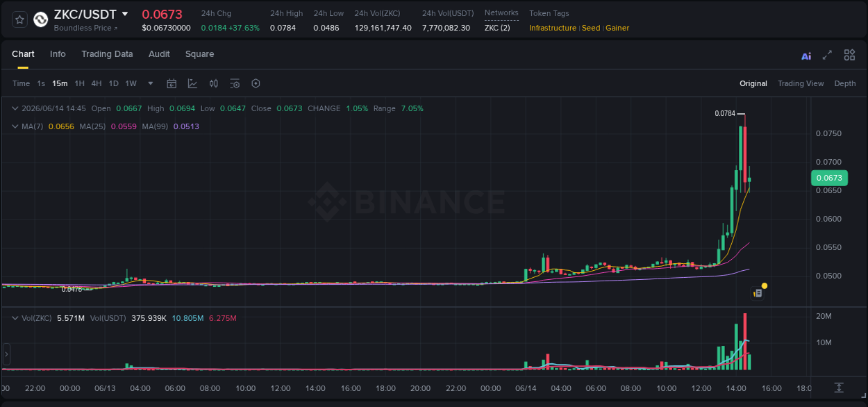
Task: Collapse the MA indicator row chevron
Action: [15, 126]
